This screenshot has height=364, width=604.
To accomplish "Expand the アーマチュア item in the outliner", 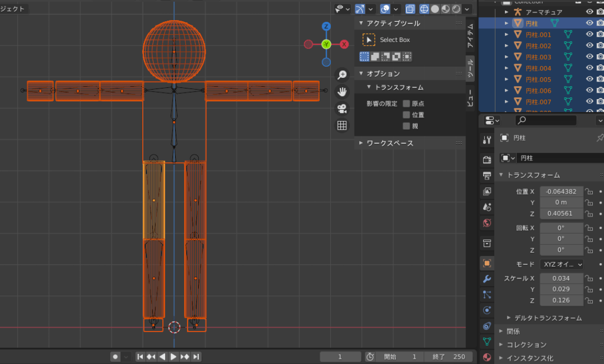I will [506, 11].
